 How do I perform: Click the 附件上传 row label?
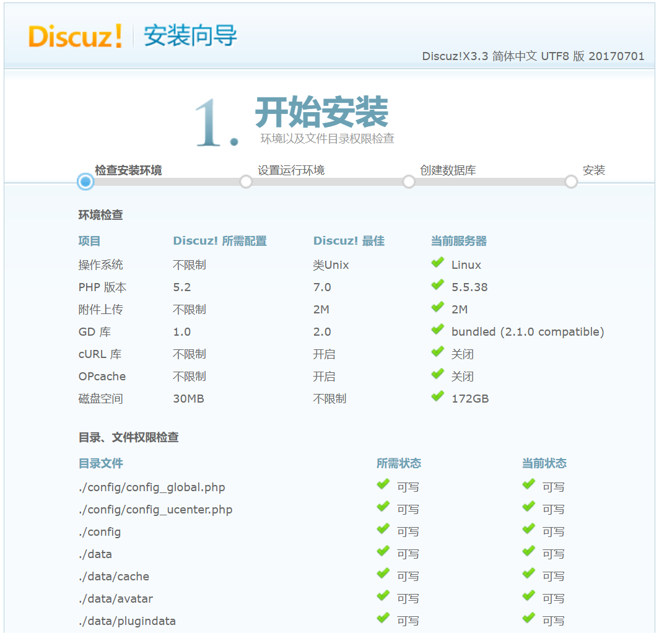pos(101,310)
